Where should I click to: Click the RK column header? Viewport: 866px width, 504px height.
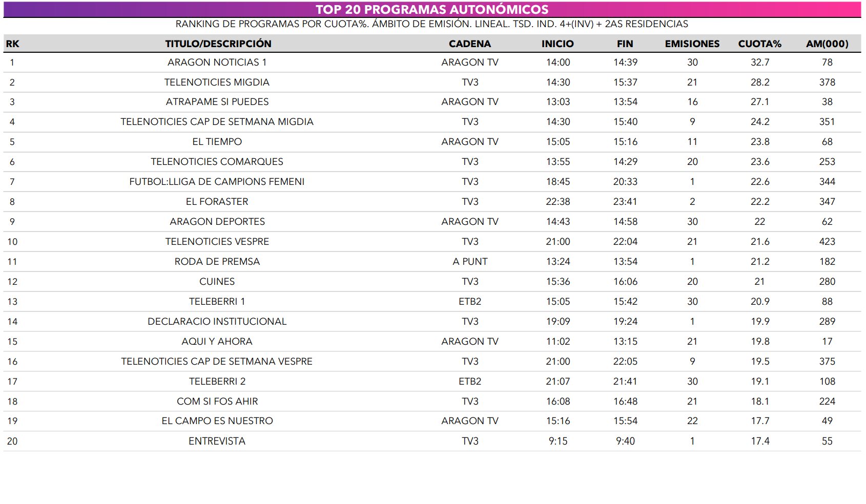pos(12,44)
